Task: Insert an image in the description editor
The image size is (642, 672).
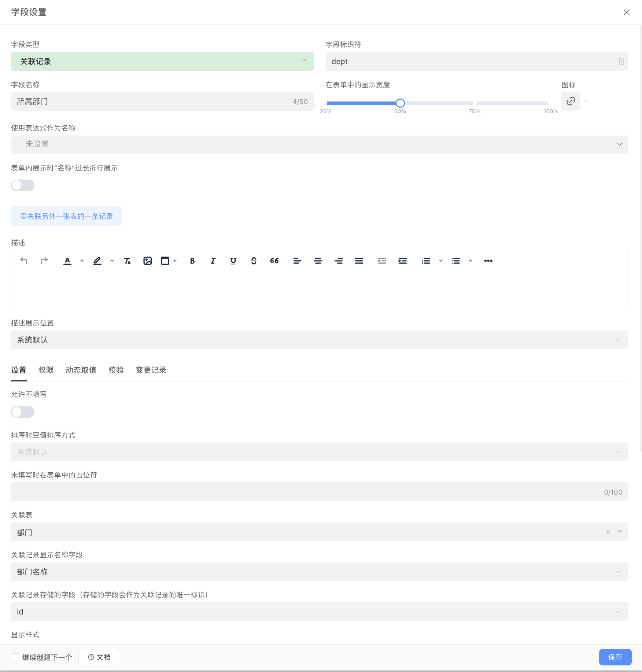Action: pos(147,261)
